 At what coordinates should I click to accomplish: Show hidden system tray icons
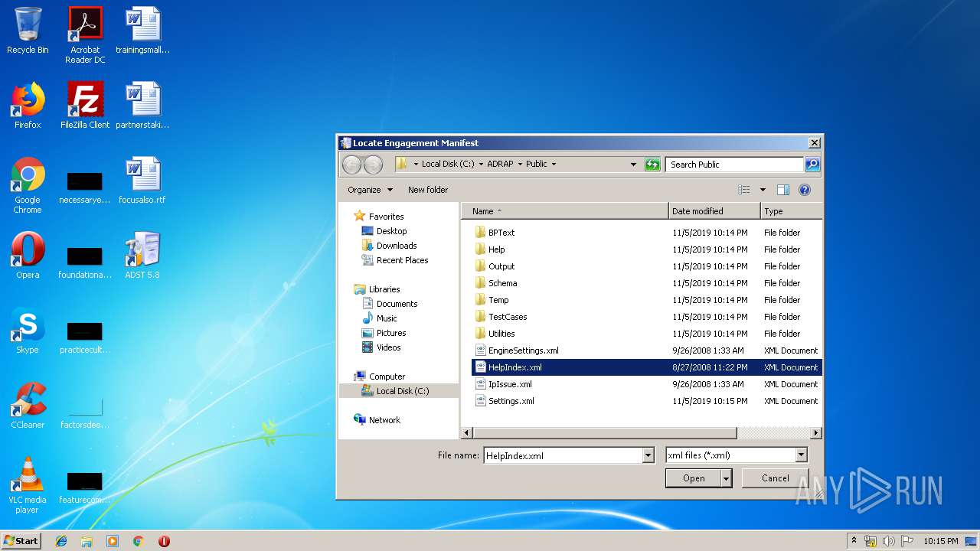click(854, 541)
